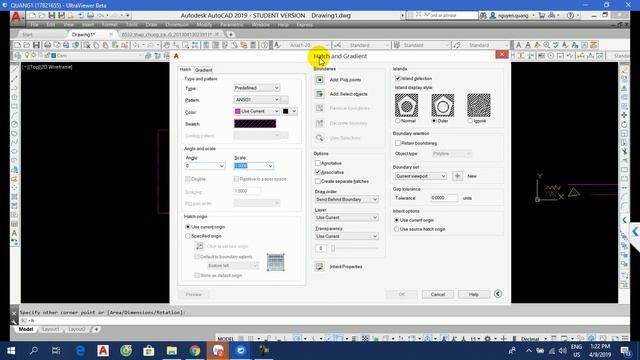This screenshot has width=640, height=360.
Task: Enable Create separate hatches
Action: click(318, 181)
